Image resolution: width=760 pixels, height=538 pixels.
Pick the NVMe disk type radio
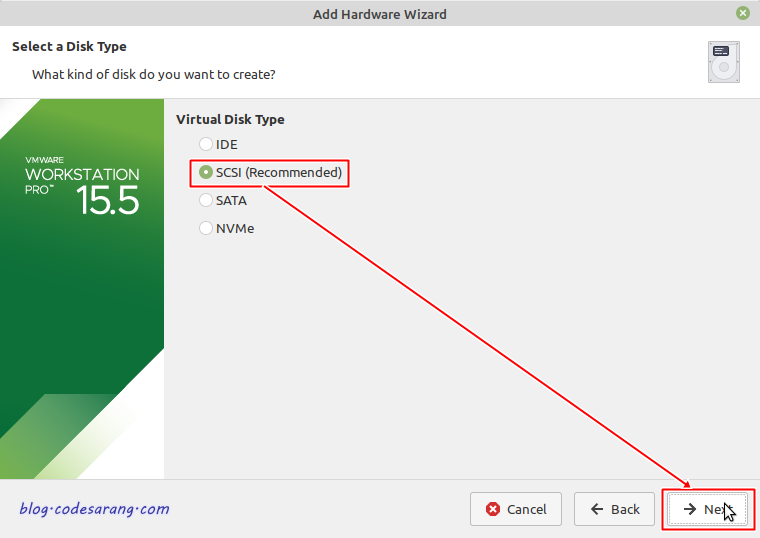[206, 228]
